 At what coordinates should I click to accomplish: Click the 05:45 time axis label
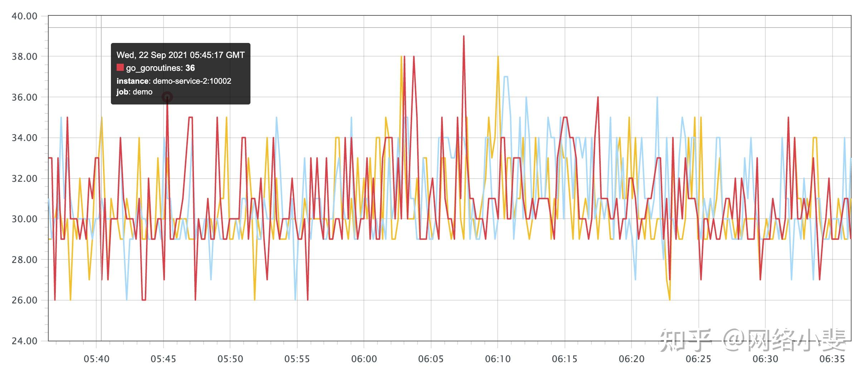[x=164, y=359]
